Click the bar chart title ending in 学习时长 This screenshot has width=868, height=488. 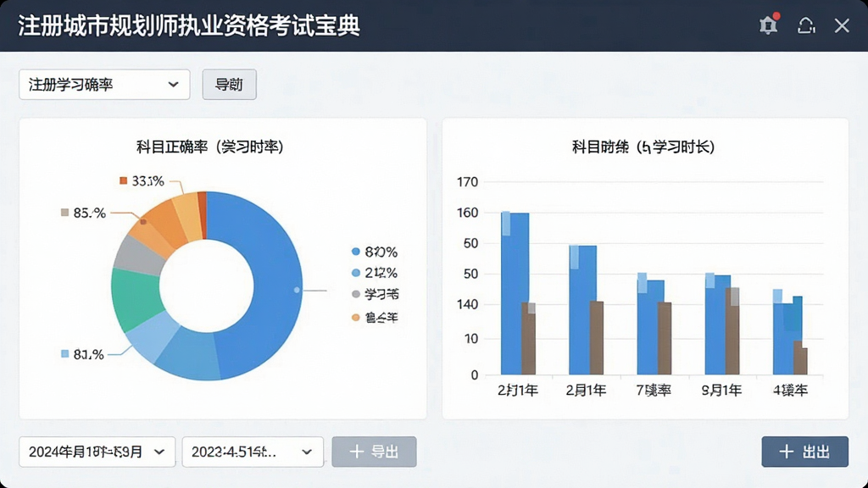pyautogui.click(x=643, y=147)
